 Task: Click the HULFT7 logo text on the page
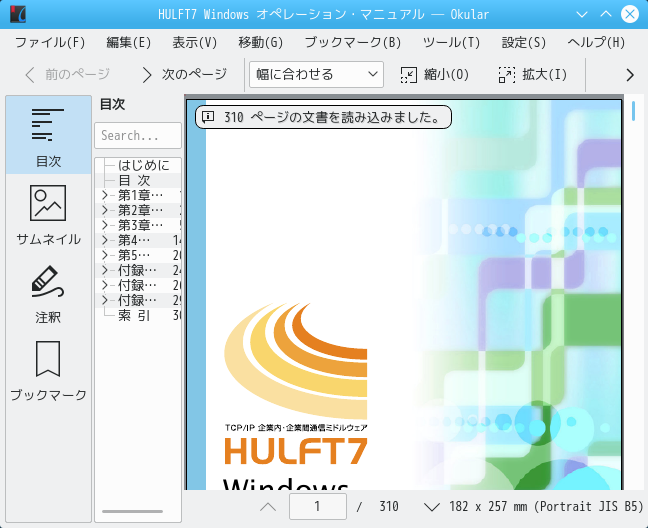(x=295, y=451)
